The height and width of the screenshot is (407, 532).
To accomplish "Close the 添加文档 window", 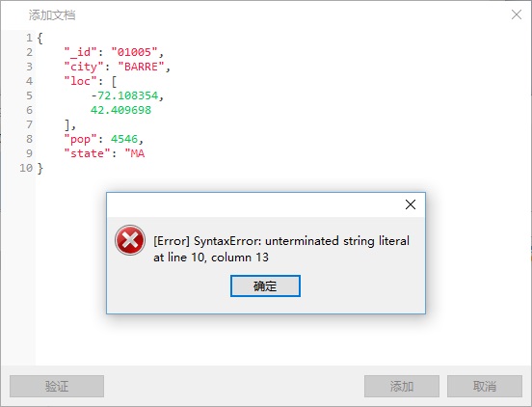I will 517,14.
